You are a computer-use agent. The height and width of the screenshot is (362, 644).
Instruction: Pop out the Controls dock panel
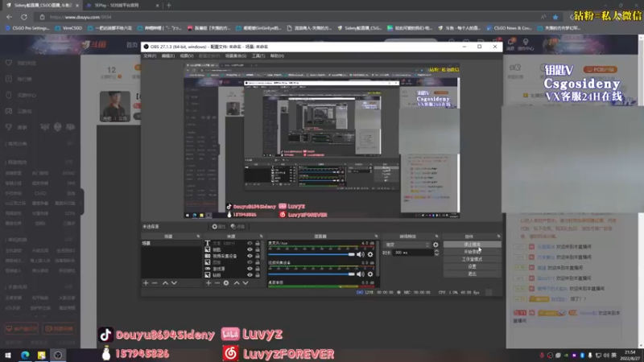tap(498, 237)
